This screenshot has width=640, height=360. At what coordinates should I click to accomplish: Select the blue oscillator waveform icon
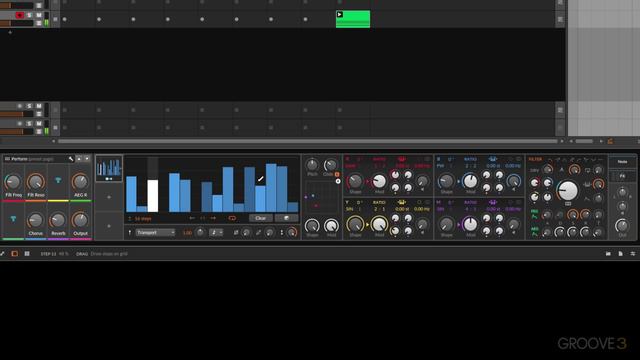(x=492, y=159)
